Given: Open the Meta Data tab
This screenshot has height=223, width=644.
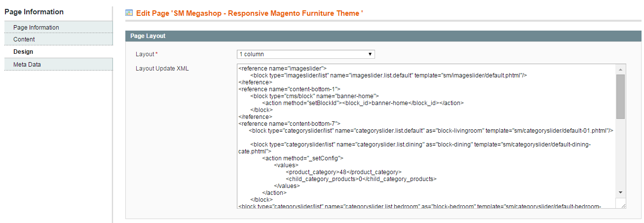Looking at the screenshot, I should [x=58, y=64].
